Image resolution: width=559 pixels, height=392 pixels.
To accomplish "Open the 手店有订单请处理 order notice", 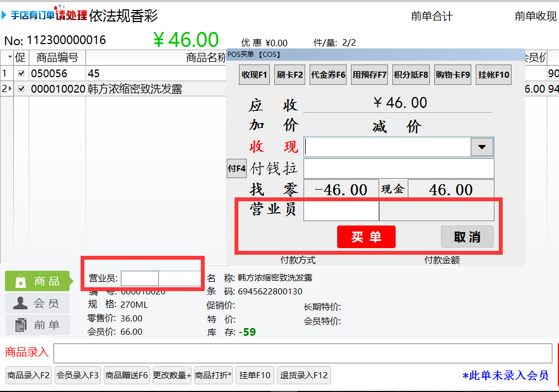I will point(49,14).
